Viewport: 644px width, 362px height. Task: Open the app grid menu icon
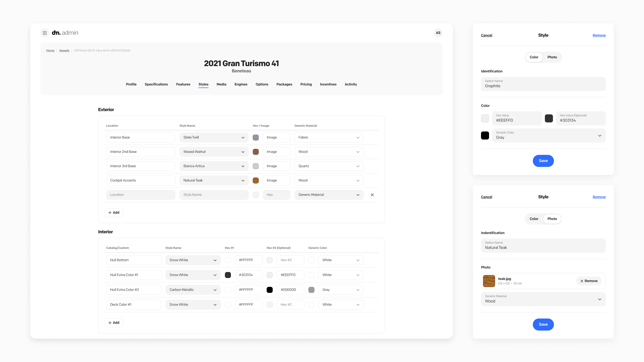click(45, 33)
